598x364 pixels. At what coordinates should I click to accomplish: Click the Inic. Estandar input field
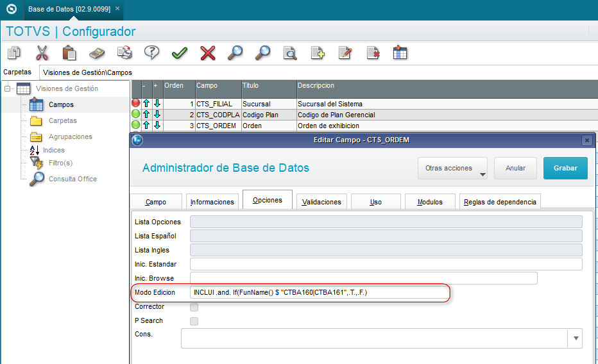point(386,264)
